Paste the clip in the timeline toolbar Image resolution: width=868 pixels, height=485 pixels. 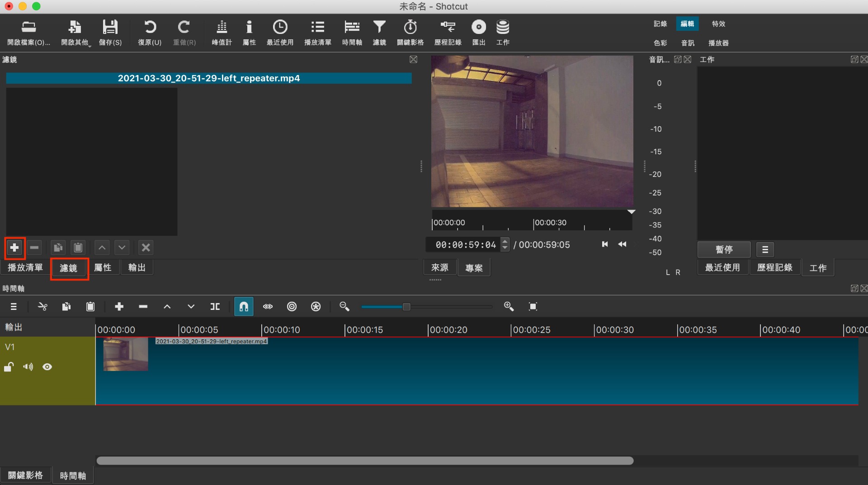click(90, 307)
